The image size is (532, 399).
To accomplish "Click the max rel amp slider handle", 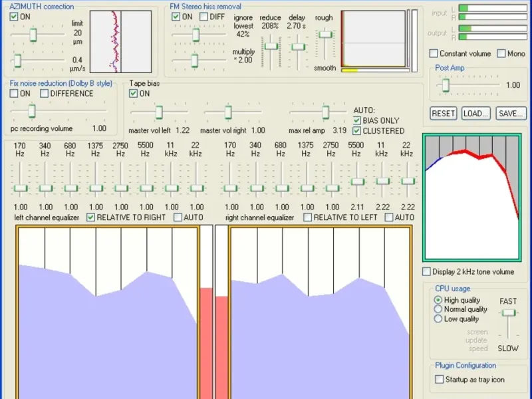I will click(325, 112).
